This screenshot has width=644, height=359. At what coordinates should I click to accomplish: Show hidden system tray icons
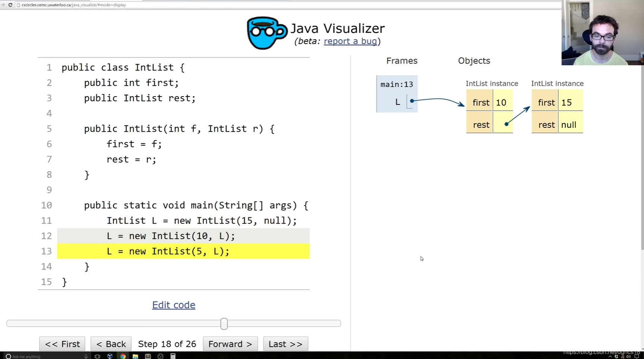click(610, 357)
